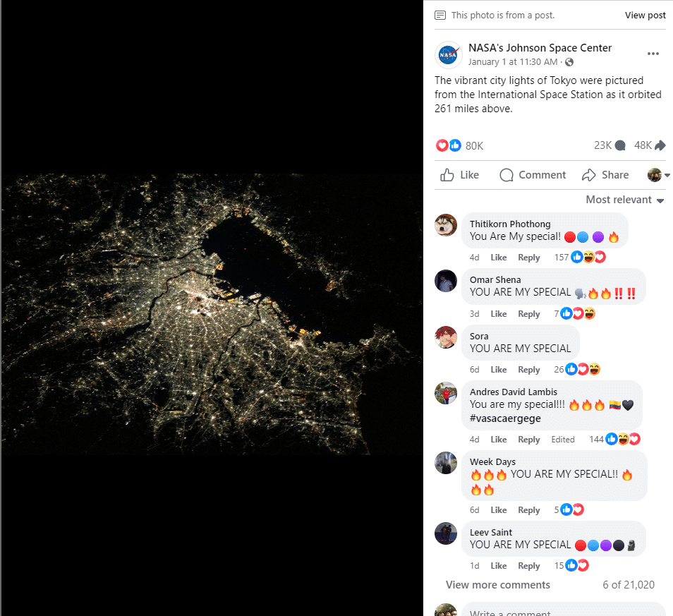Viewport: 673px width, 616px height.
Task: Click the #vasacaergege hashtag
Action: [505, 418]
